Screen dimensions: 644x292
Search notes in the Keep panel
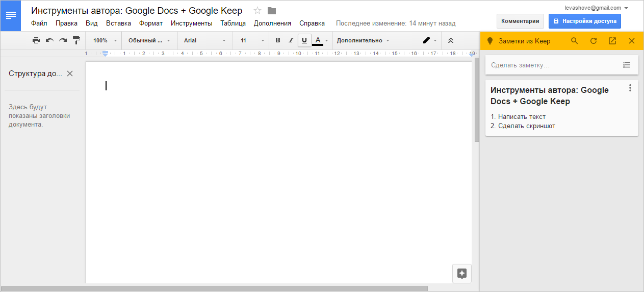[575, 41]
